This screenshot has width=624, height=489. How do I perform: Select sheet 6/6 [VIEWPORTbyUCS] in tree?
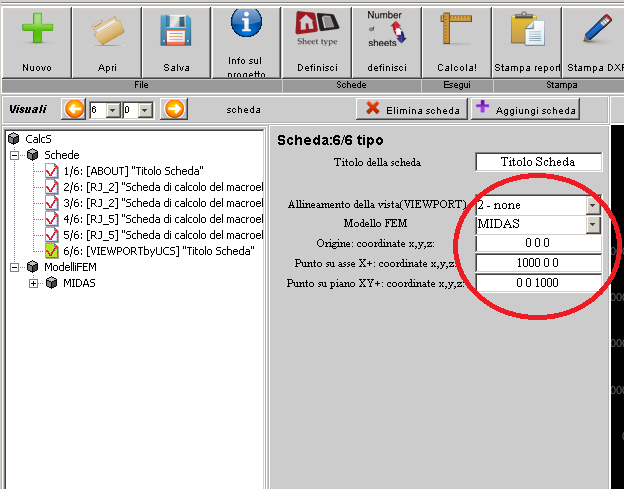click(159, 251)
